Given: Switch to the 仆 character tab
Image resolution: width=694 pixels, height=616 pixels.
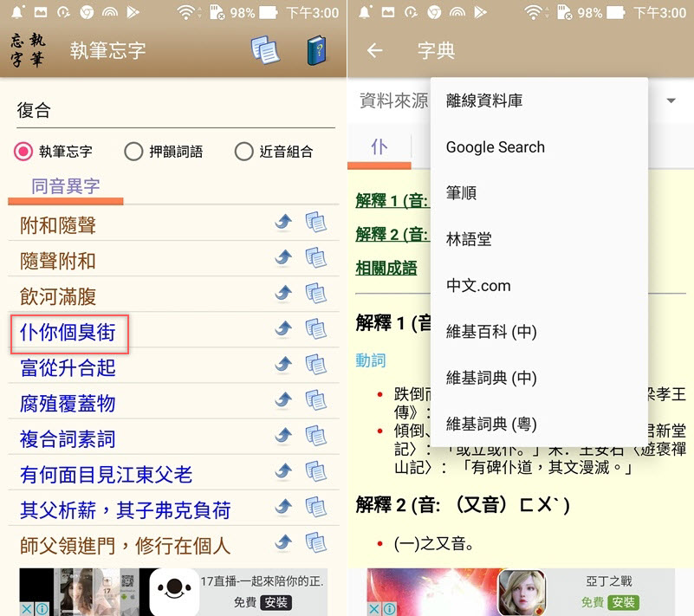Looking at the screenshot, I should tap(379, 147).
